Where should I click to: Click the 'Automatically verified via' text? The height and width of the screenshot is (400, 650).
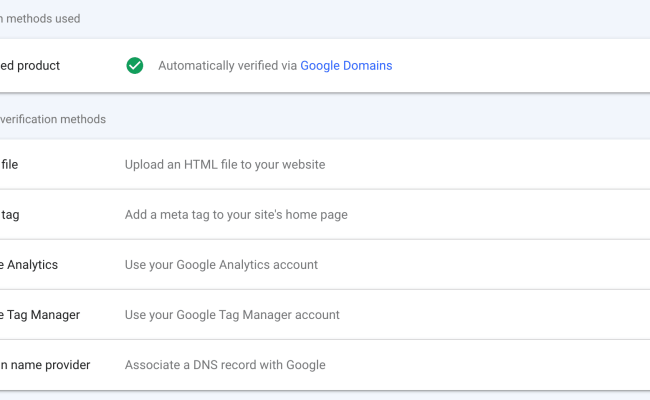[x=228, y=66]
